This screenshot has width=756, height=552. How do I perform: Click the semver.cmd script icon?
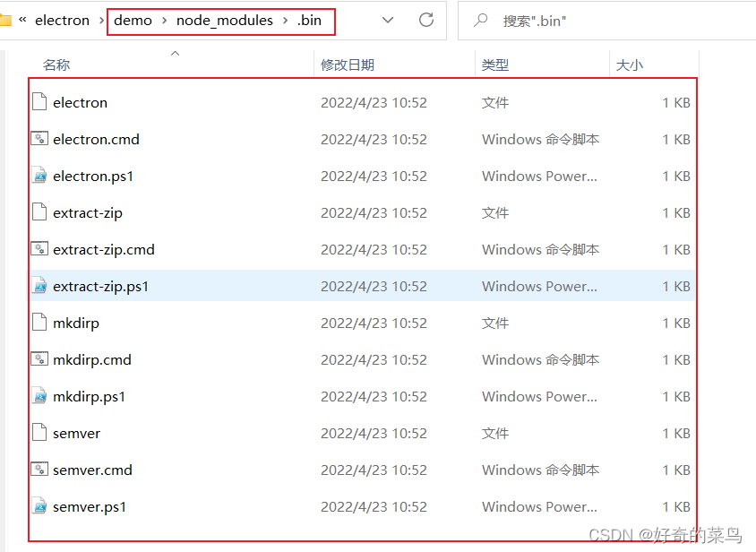39,470
